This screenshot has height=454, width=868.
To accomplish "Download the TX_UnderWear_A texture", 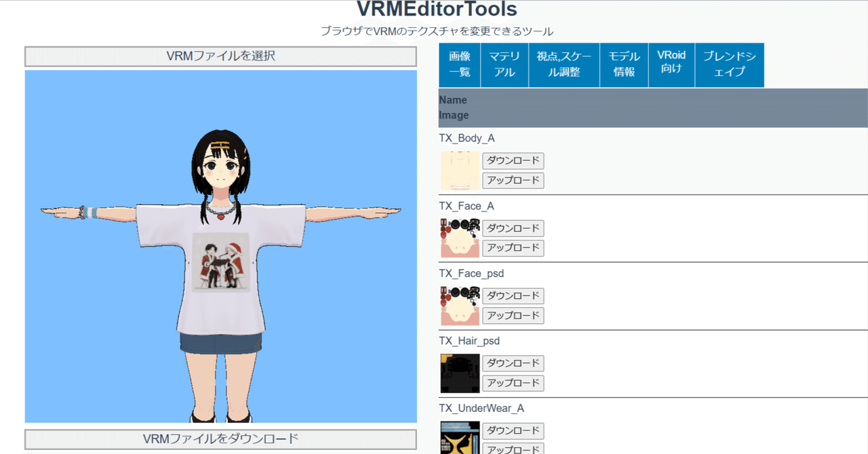I will 513,430.
